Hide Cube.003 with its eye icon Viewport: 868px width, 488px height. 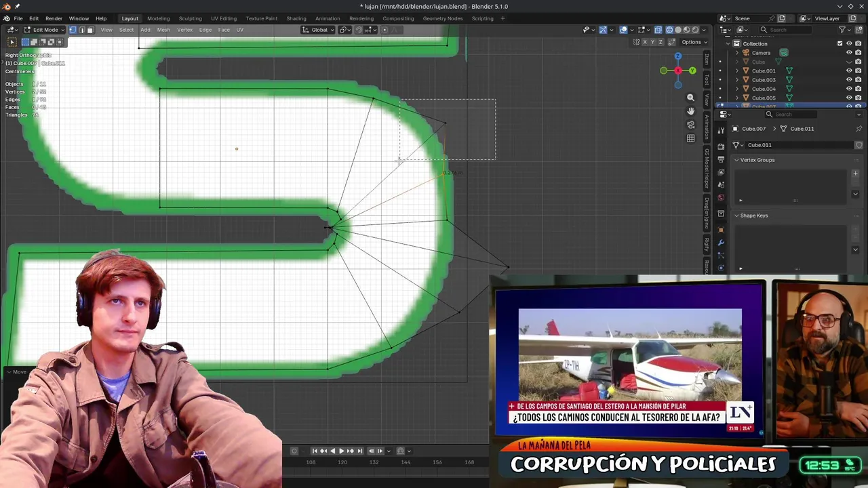(x=849, y=80)
